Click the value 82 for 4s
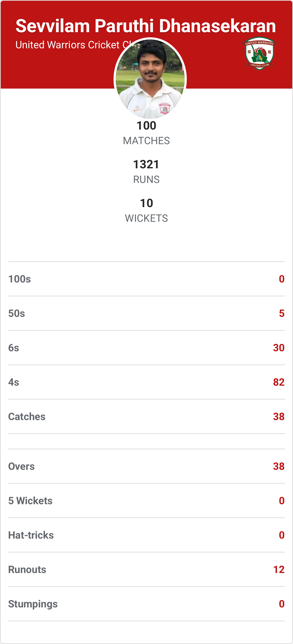This screenshot has width=293, height=644. 279,382
